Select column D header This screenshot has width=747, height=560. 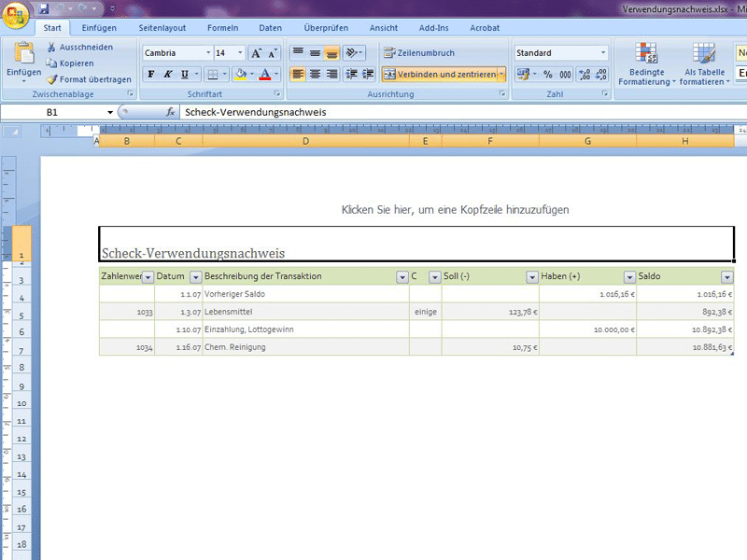click(306, 141)
